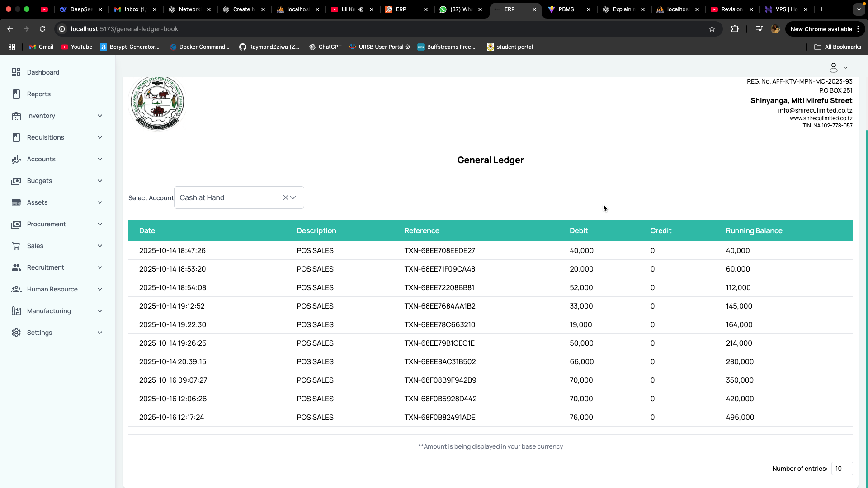Click the Dashboard grid icon in sidebar
The image size is (868, 488).
tap(16, 72)
